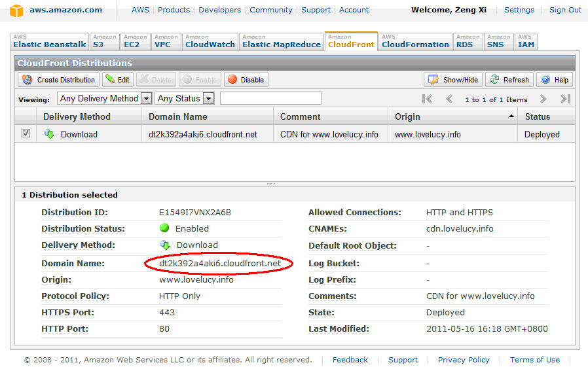This screenshot has height=367, width=588.
Task: Click the Distribution ID value E1549I7VNX2A6B
Action: (x=195, y=213)
